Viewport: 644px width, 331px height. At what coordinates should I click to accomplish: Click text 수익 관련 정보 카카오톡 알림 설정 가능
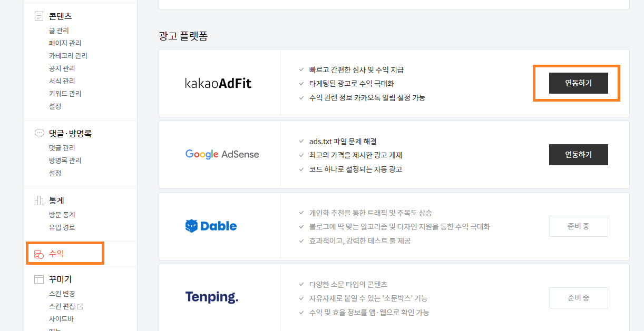367,98
